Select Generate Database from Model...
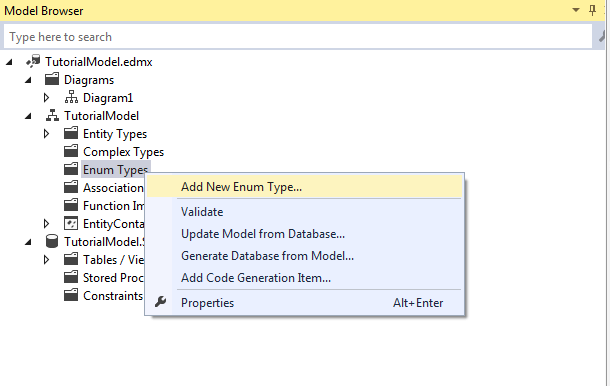Image resolution: width=610 pixels, height=386 pixels. click(305, 256)
